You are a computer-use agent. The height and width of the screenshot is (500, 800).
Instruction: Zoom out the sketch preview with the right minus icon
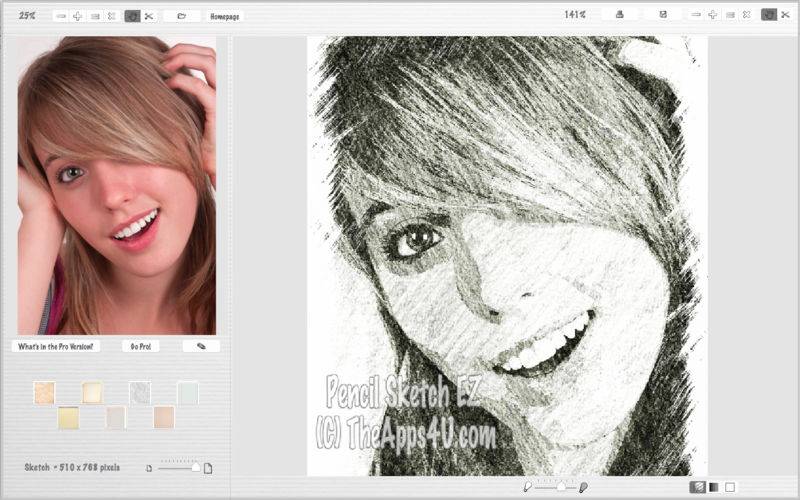coord(696,15)
